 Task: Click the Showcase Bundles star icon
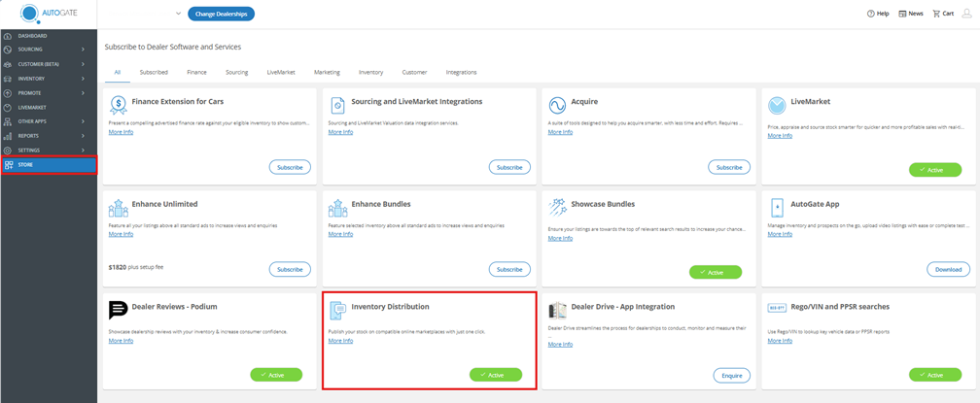[557, 208]
